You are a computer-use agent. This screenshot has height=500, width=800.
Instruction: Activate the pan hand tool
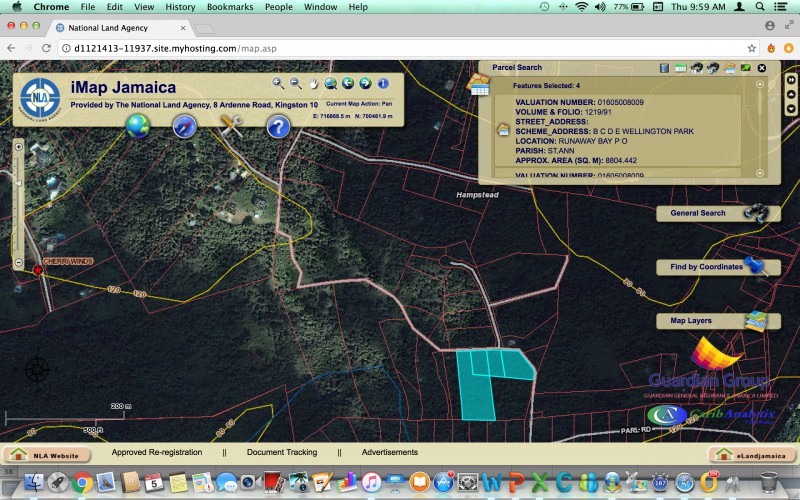pos(313,83)
